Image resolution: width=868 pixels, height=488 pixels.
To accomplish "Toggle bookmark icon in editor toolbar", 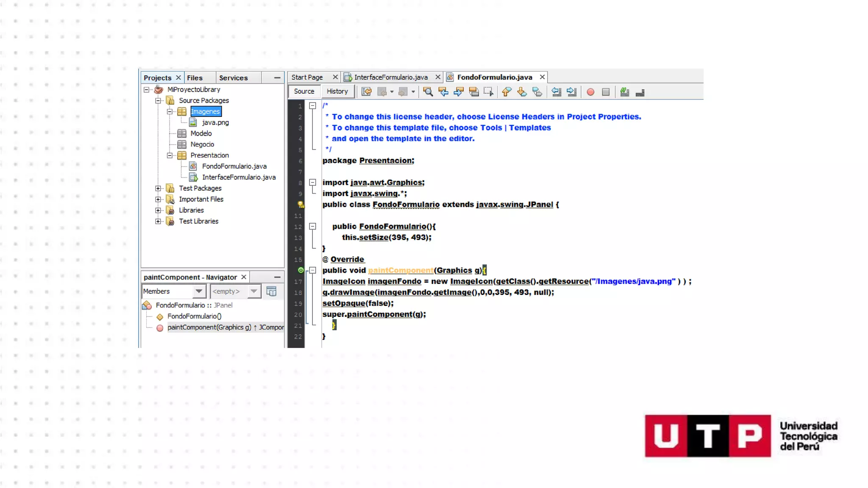I will 537,92.
